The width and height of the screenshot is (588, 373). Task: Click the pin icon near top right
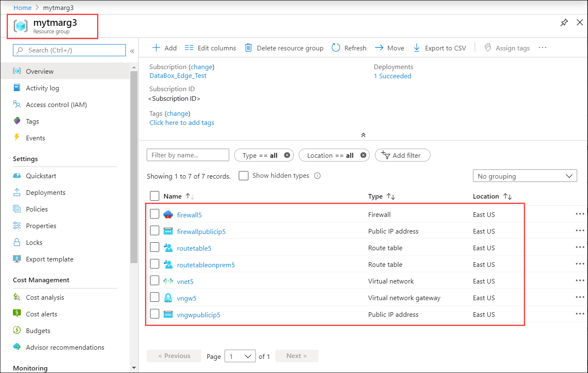coord(564,22)
